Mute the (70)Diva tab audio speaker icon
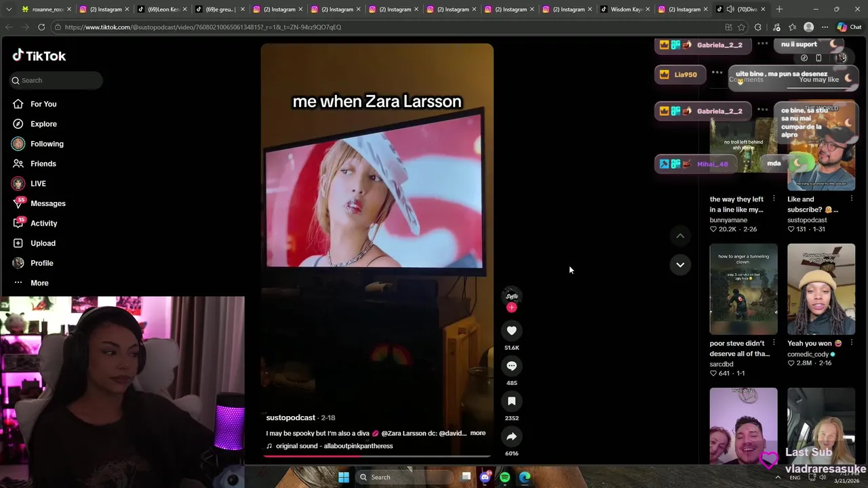 (x=730, y=9)
